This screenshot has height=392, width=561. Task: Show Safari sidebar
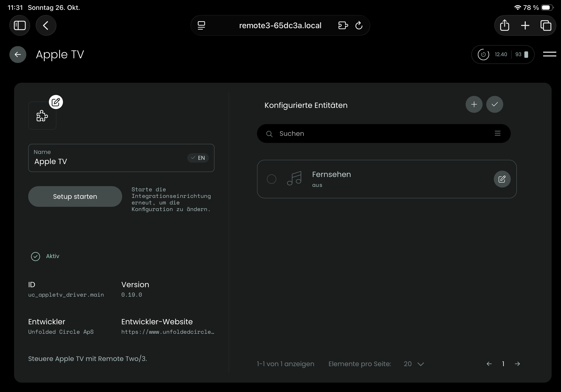click(20, 25)
